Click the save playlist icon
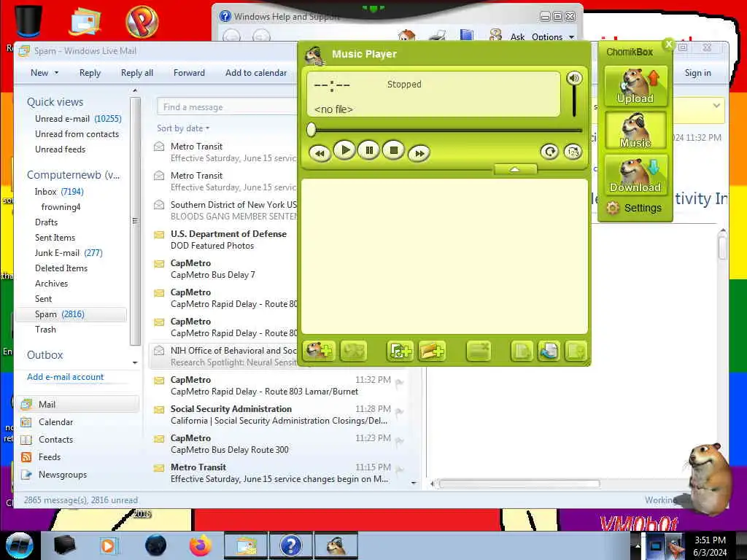Screen dimensions: 747x560 [x=576, y=351]
